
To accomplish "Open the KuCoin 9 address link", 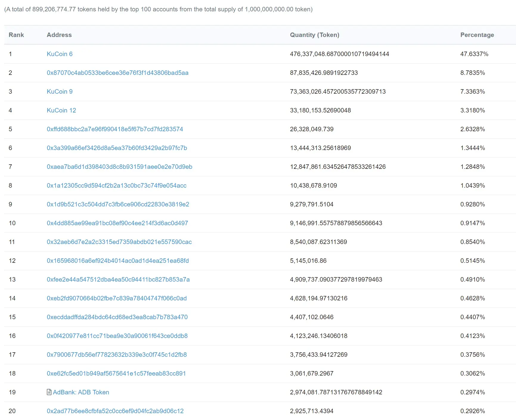I will pyautogui.click(x=60, y=92).
